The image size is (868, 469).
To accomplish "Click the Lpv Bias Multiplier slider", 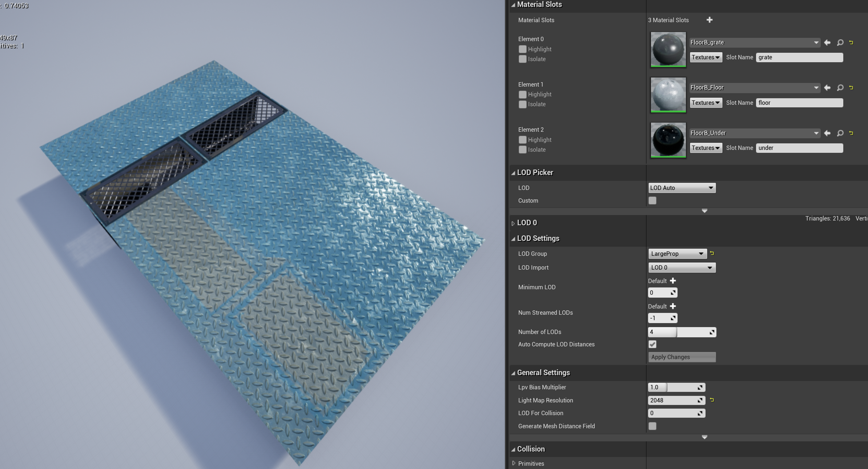I will 676,387.
